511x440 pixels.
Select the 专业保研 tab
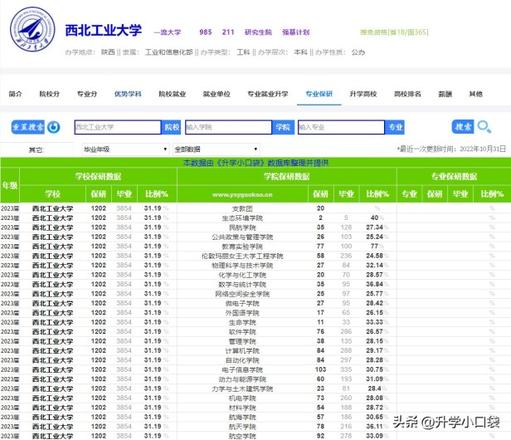319,94
